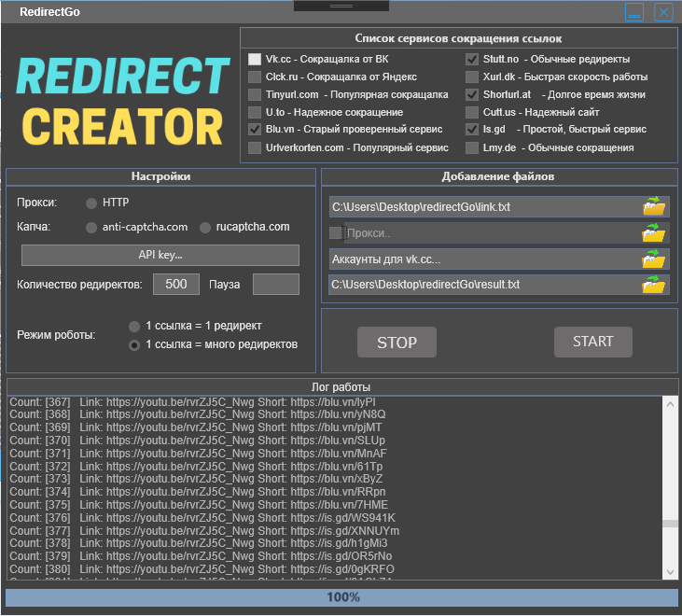Select '1 ссылка = 1 редирект' mode
This screenshot has height=616, width=682.
coord(134,326)
